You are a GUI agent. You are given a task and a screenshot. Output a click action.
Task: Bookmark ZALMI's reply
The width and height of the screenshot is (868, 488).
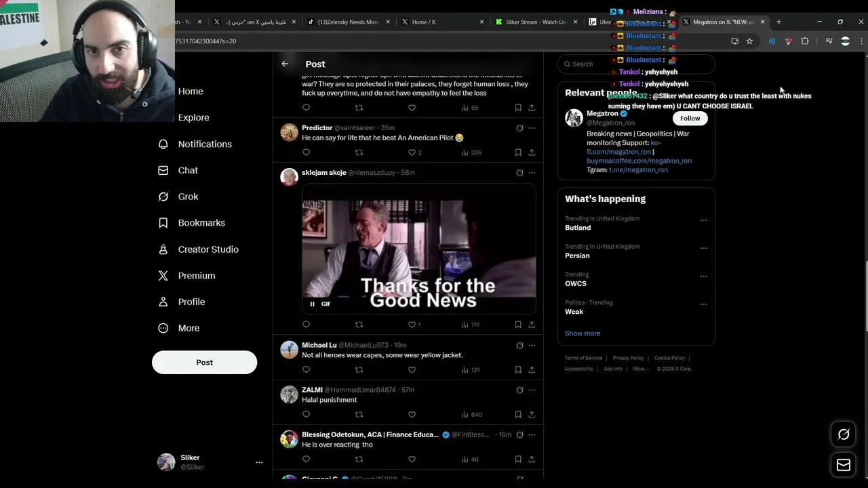pos(518,414)
